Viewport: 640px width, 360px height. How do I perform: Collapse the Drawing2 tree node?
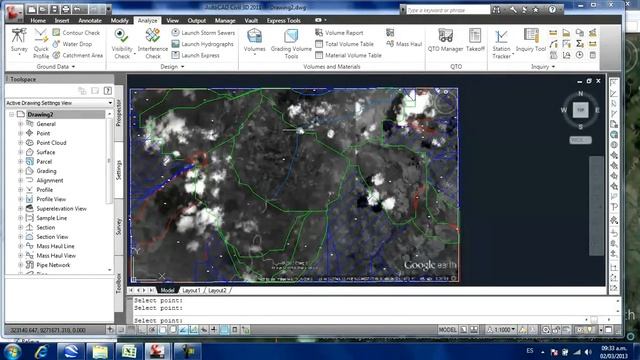[11, 114]
